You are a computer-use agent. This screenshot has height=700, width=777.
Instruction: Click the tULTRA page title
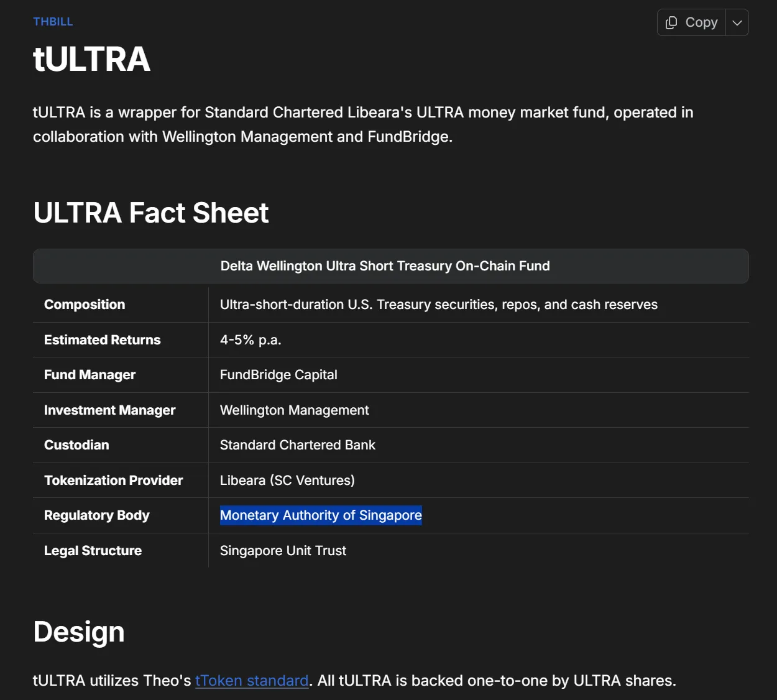(91, 60)
